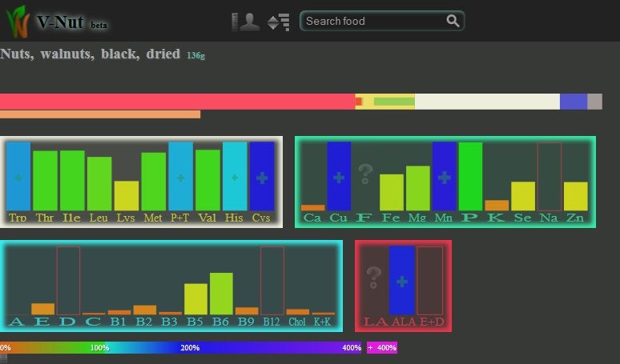Screen dimensions: 620x364
Task: Click the empty E+D bar
Action: (x=430, y=280)
